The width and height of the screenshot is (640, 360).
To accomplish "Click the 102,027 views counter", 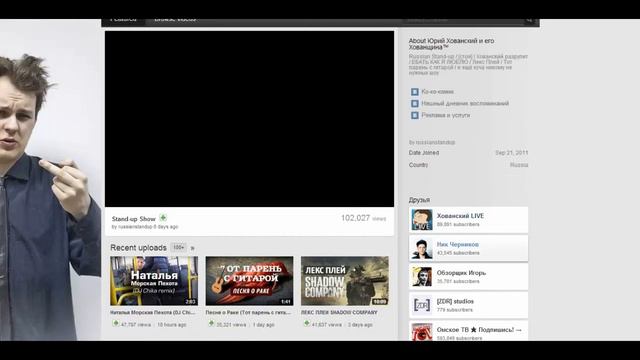I will tap(363, 218).
